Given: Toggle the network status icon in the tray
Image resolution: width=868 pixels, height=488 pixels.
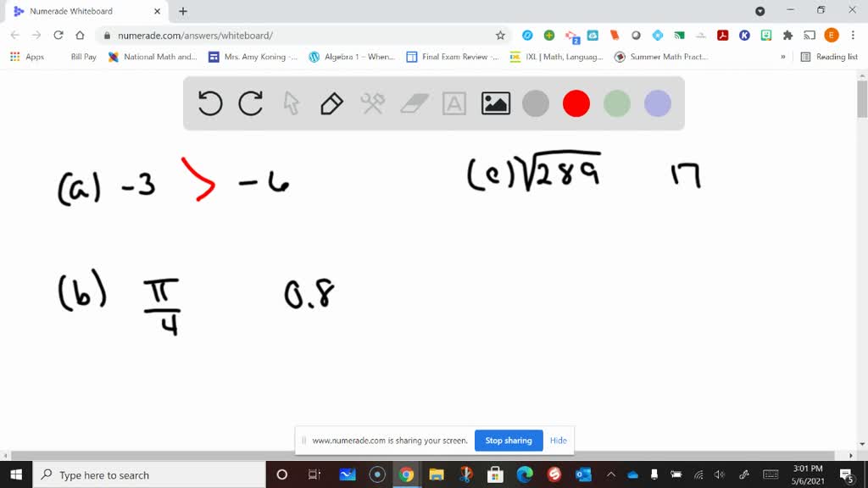Looking at the screenshot, I should 699,474.
